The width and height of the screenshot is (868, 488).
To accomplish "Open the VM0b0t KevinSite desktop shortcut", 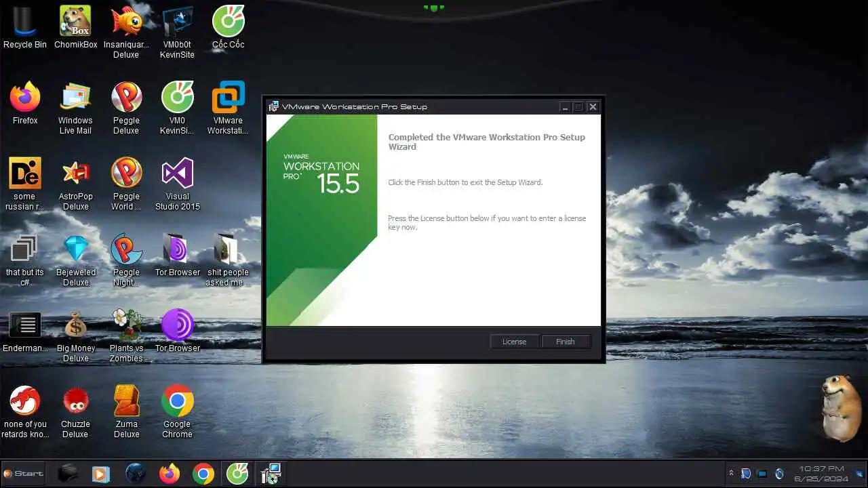I will 177,33.
